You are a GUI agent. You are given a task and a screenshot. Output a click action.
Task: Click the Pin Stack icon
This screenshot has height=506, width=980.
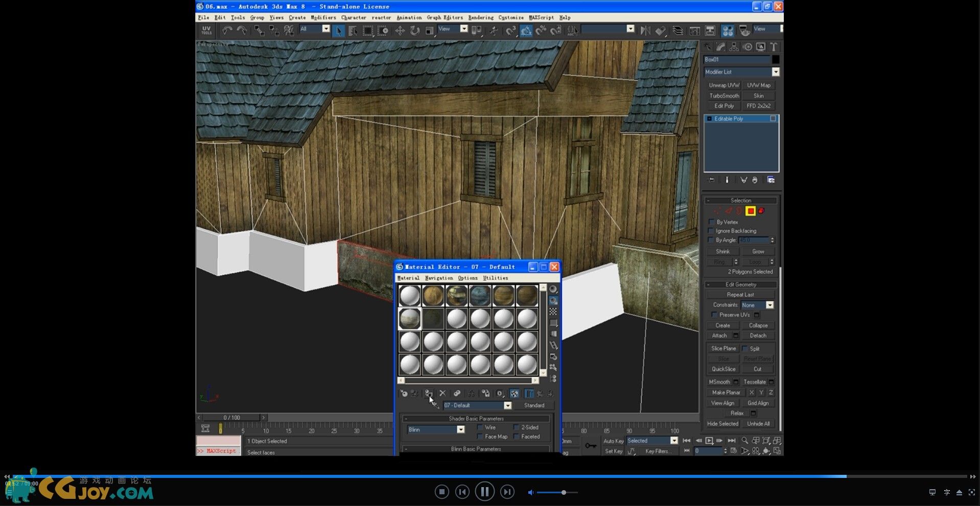pyautogui.click(x=711, y=180)
